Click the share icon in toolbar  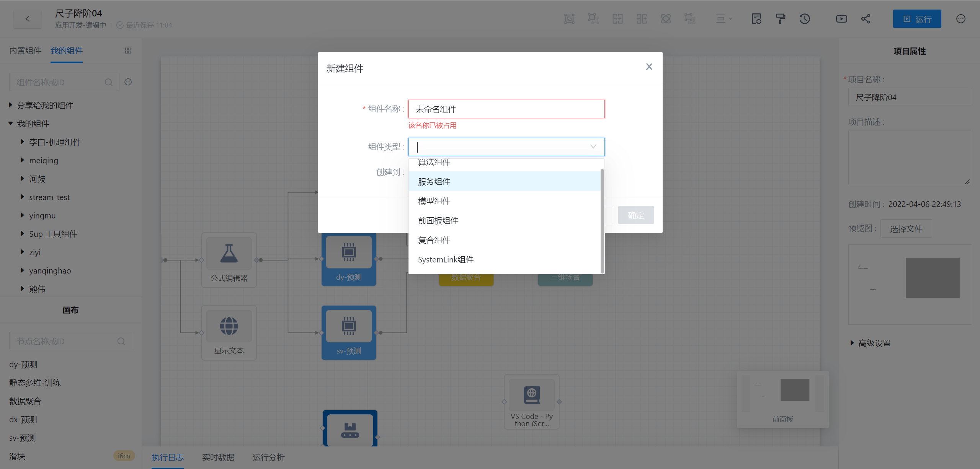(866, 19)
